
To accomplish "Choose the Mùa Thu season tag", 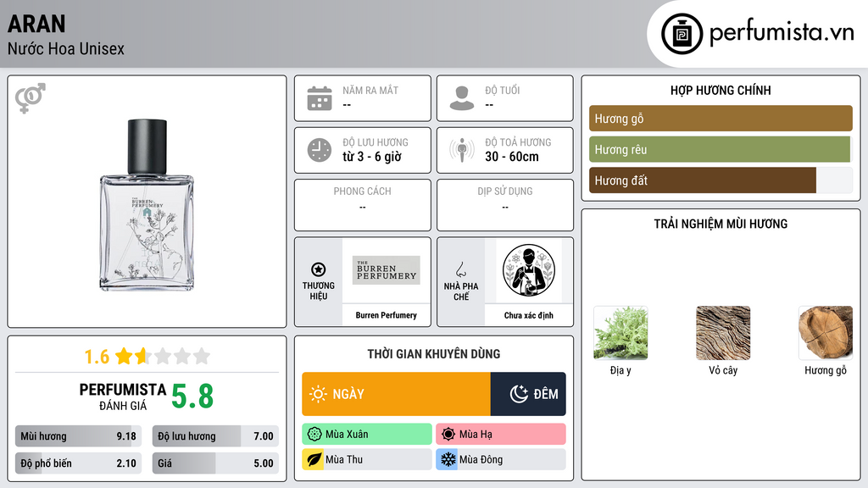I will pyautogui.click(x=367, y=459).
